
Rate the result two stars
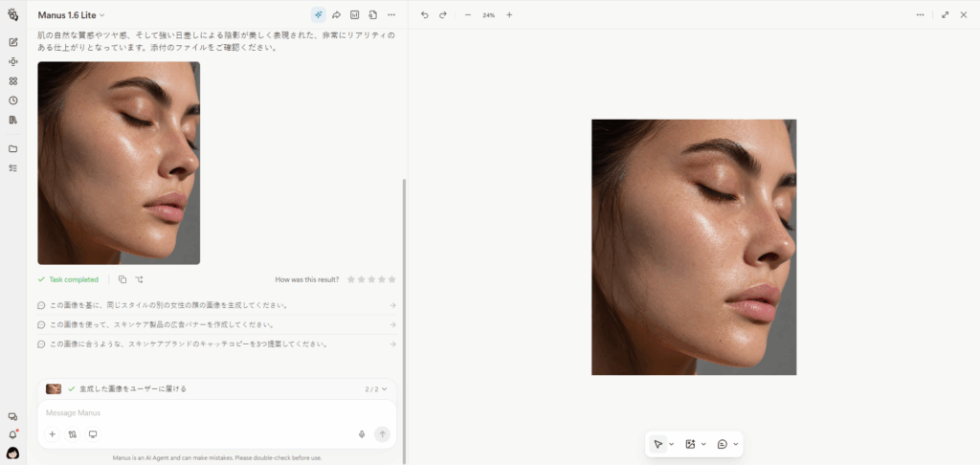[x=361, y=279]
